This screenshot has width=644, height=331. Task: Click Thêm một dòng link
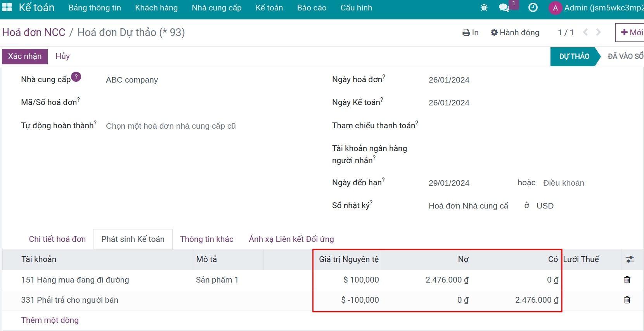tap(50, 320)
